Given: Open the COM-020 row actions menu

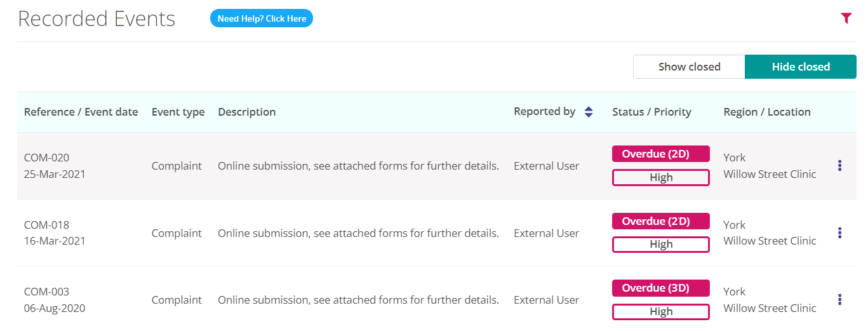Looking at the screenshot, I should 839,166.
